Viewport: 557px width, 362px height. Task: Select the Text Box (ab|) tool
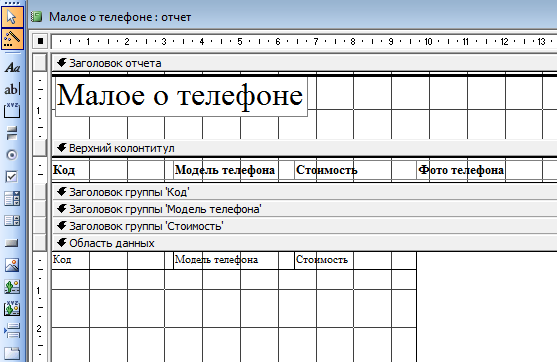coord(12,89)
